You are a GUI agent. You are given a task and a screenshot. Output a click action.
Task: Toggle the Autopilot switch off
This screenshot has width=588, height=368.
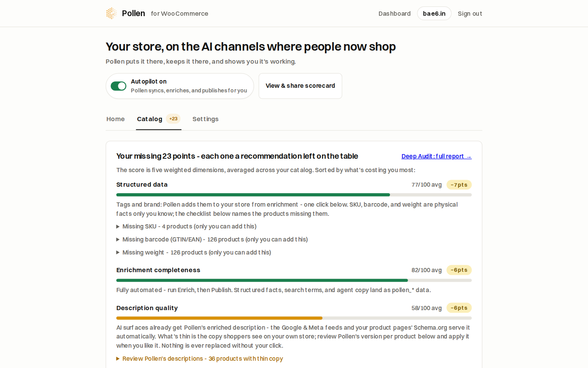(118, 86)
